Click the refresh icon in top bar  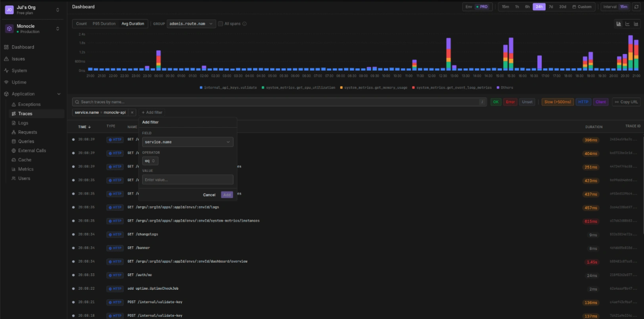point(636,7)
